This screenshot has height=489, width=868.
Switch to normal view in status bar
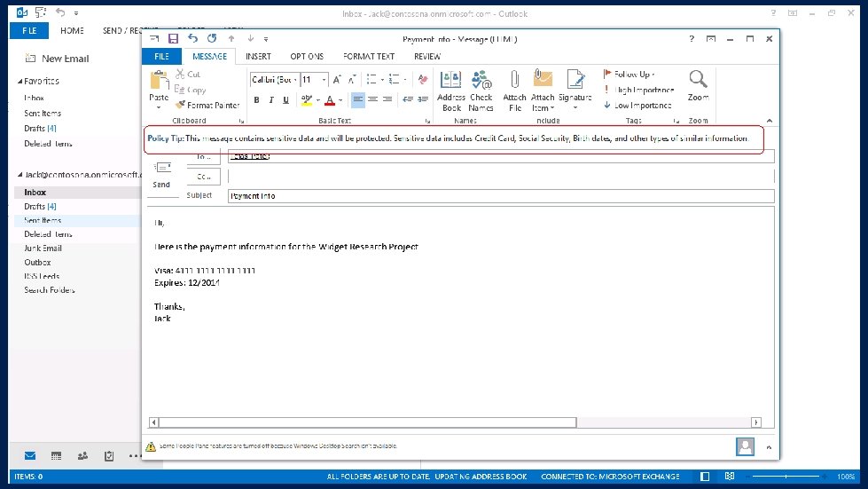tap(705, 477)
